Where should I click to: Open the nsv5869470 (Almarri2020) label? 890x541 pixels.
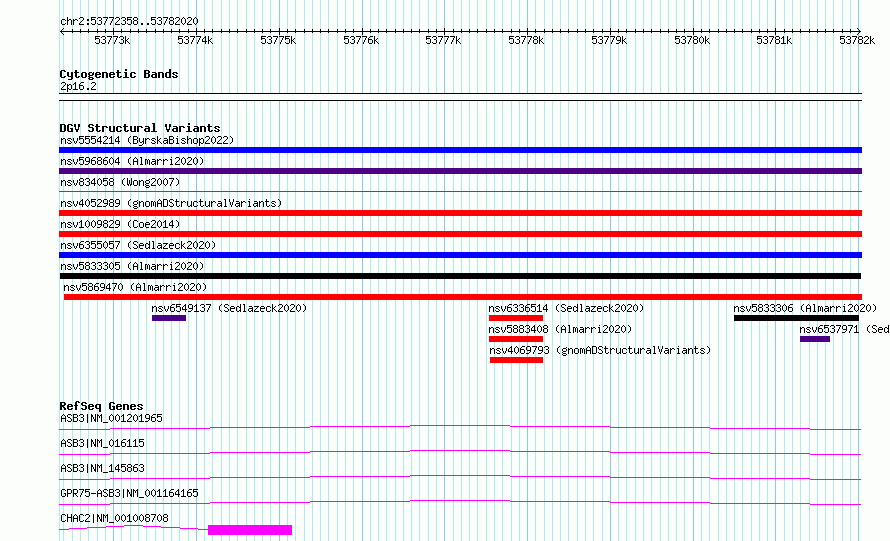coord(135,287)
